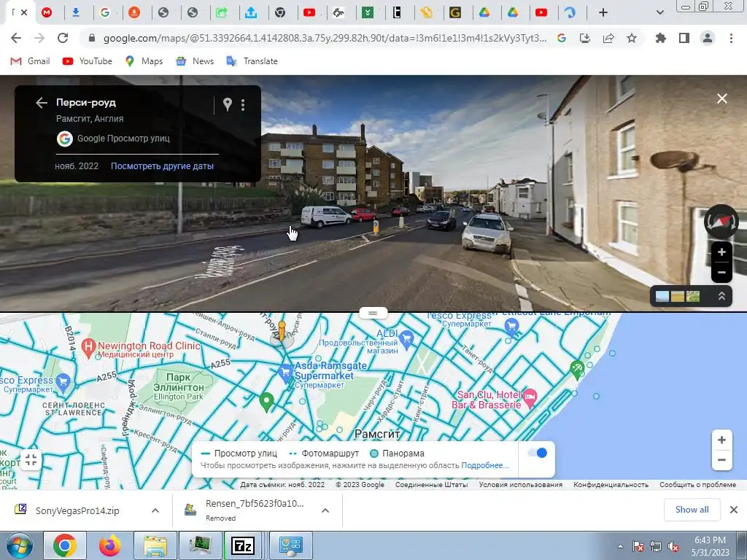Open the Подробнее link in the legend
Viewport: 747px width, 560px height.
485,465
